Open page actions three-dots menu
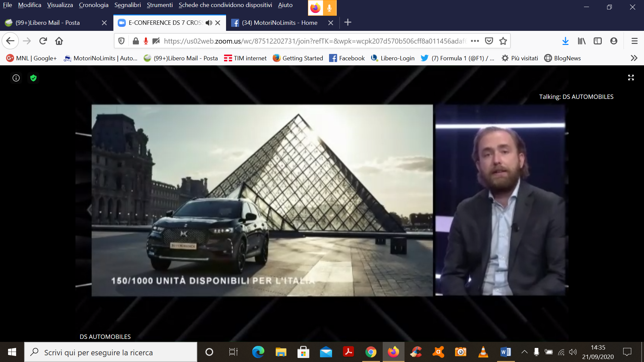Image resolution: width=644 pixels, height=362 pixels. pos(475,41)
